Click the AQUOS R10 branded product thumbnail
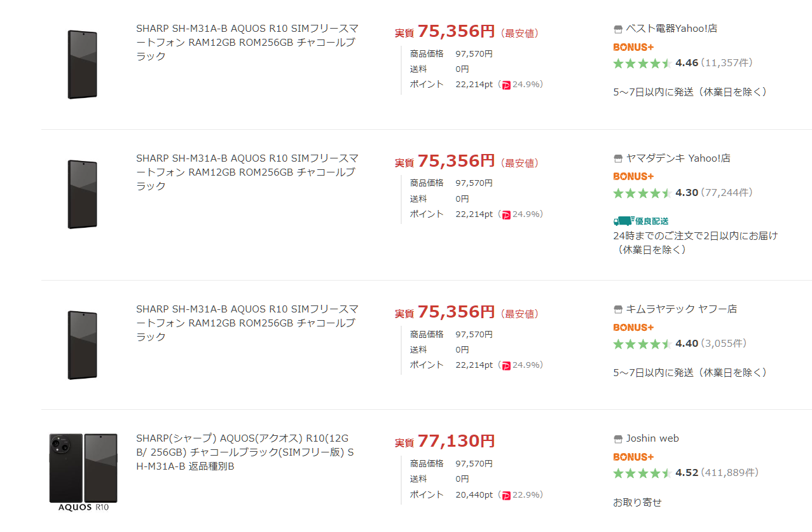Viewport: 812px width, 532px height. pyautogui.click(x=83, y=472)
